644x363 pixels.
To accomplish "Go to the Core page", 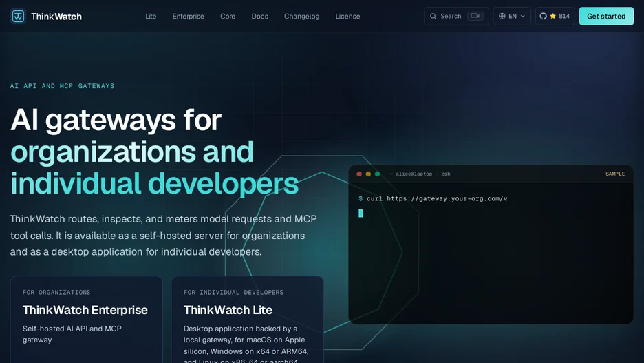I will (x=228, y=17).
